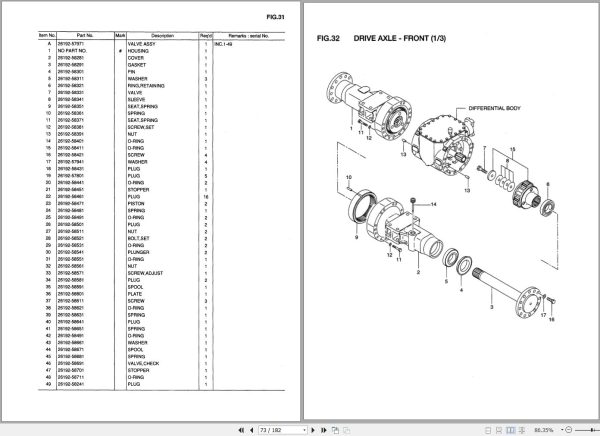Select continuous facing scroll view

522,430
